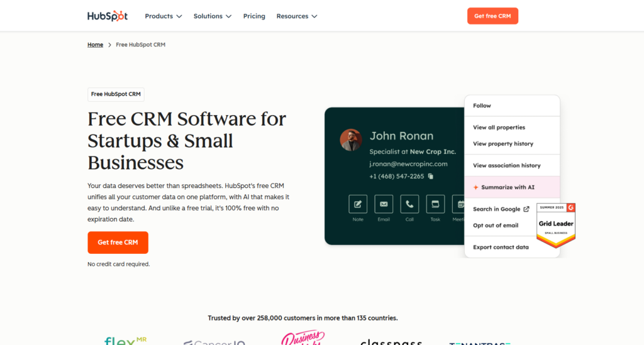The image size is (644, 345).
Task: Click the HubSpot logo
Action: (x=108, y=16)
